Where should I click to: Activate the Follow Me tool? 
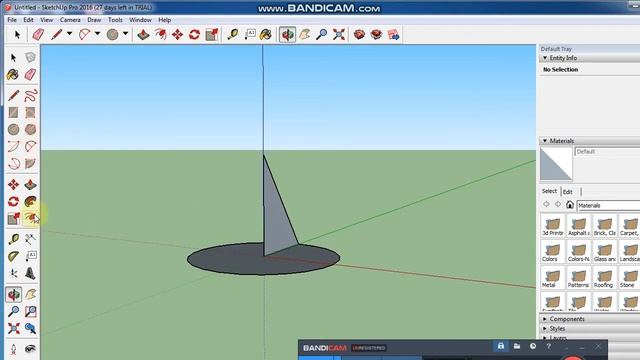click(30, 201)
